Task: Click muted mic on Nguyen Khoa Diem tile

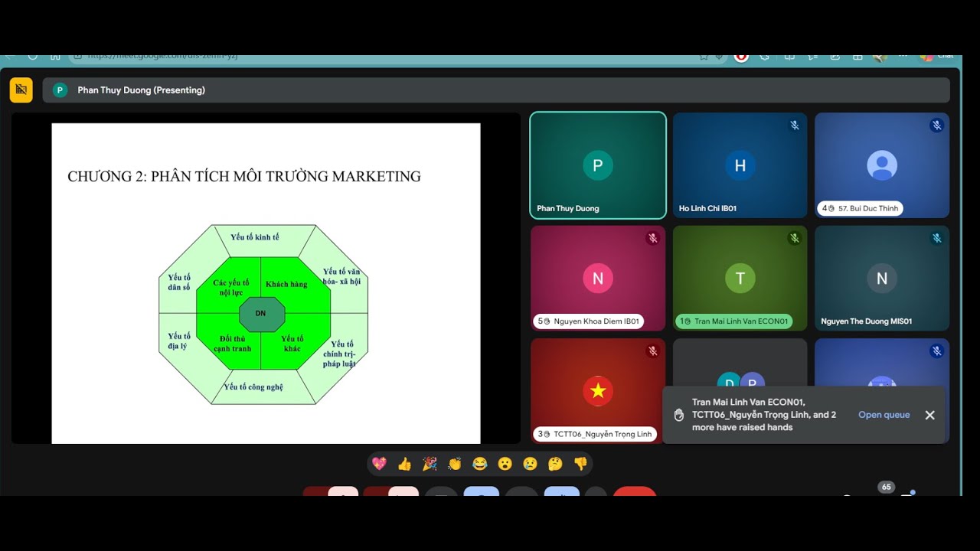Action: point(653,238)
